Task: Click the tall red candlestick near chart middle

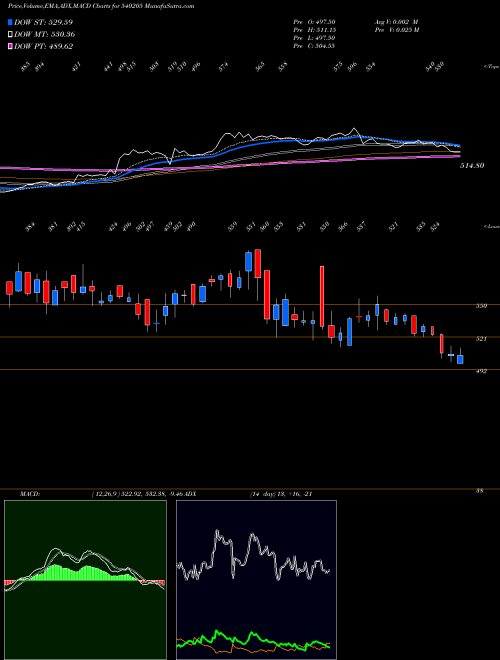Action: [322, 296]
